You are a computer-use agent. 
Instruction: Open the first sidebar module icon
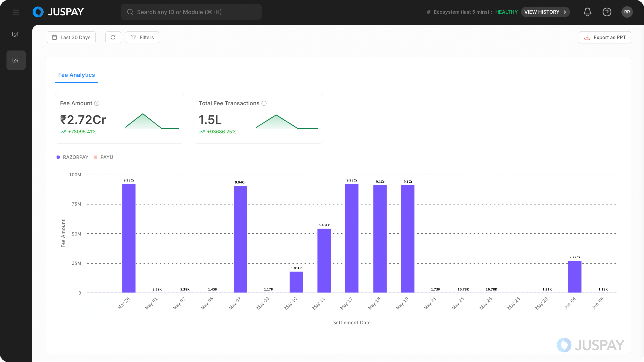pyautogui.click(x=15, y=34)
